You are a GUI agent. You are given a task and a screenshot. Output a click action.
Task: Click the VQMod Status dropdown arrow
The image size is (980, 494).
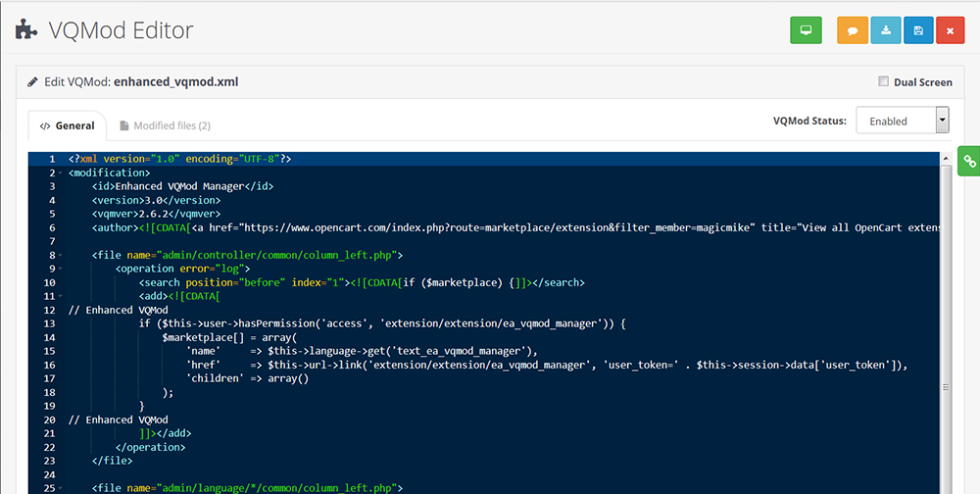tap(943, 120)
